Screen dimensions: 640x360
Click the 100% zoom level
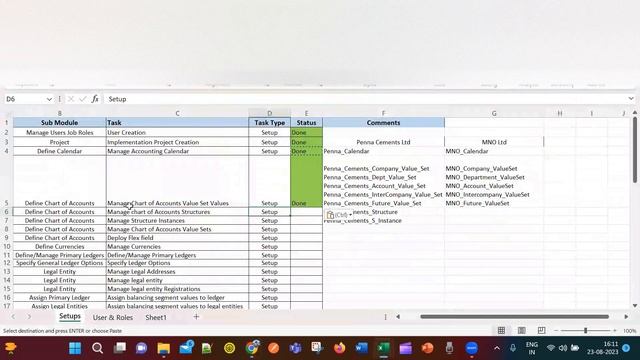click(630, 331)
